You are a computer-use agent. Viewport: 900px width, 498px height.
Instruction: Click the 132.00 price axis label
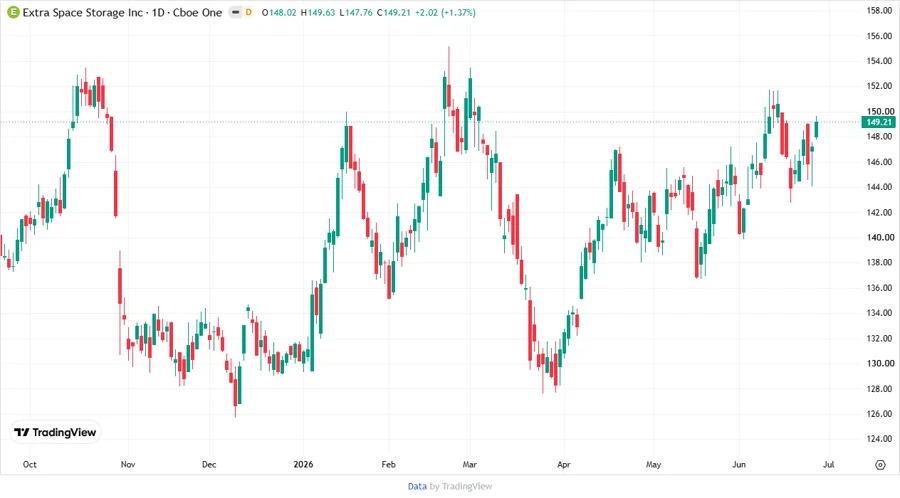point(879,339)
